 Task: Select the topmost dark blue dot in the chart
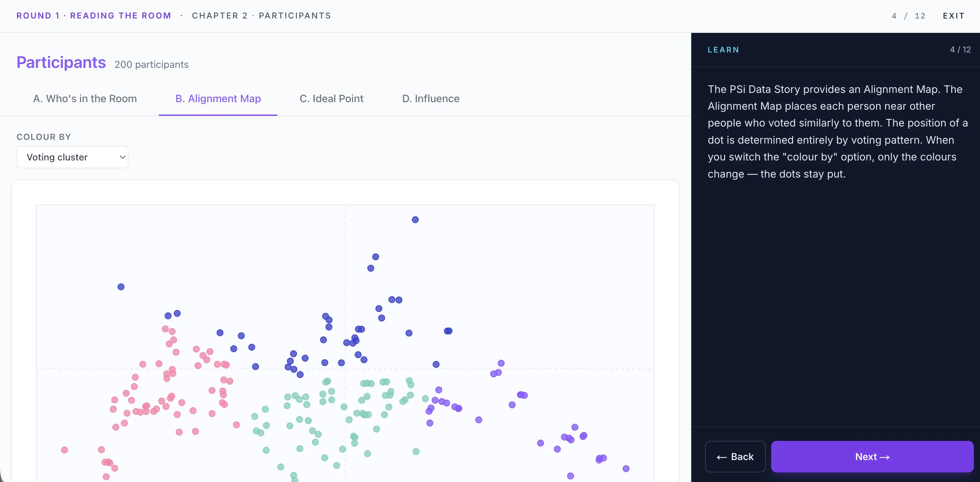[x=415, y=219]
